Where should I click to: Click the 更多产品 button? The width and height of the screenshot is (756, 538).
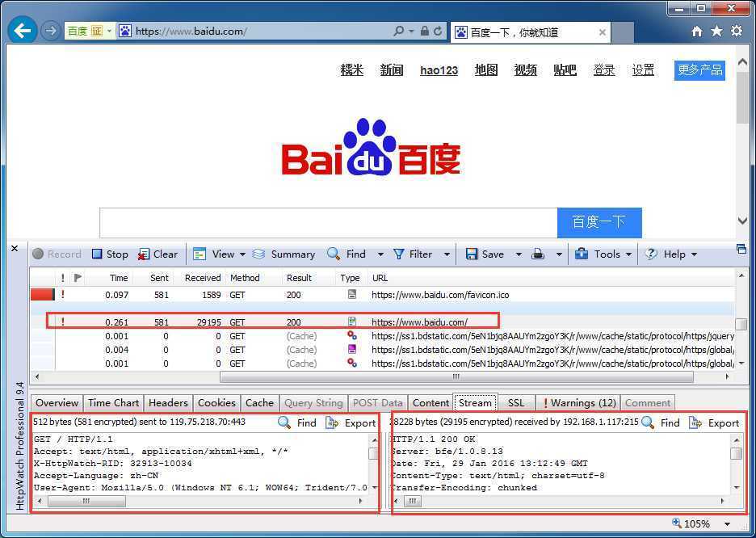(699, 70)
